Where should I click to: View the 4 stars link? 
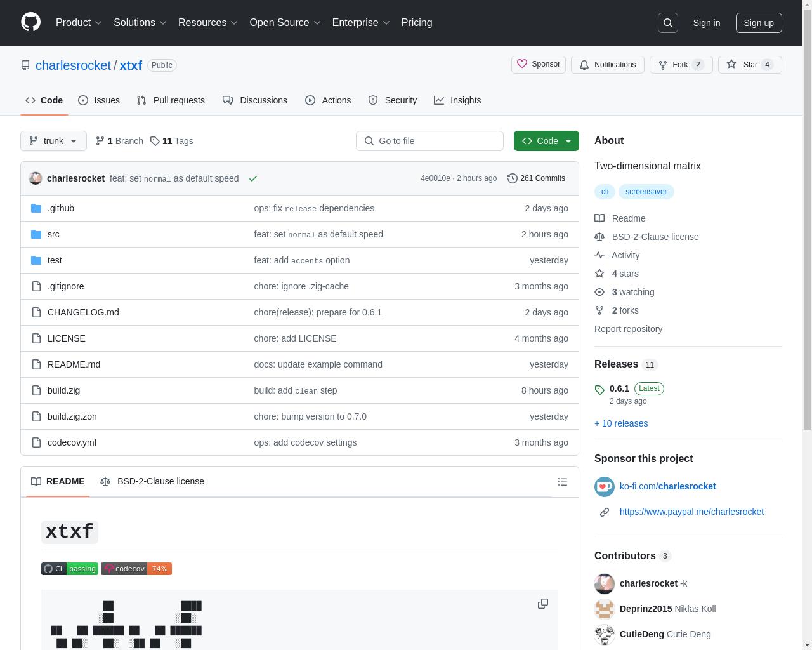617,274
